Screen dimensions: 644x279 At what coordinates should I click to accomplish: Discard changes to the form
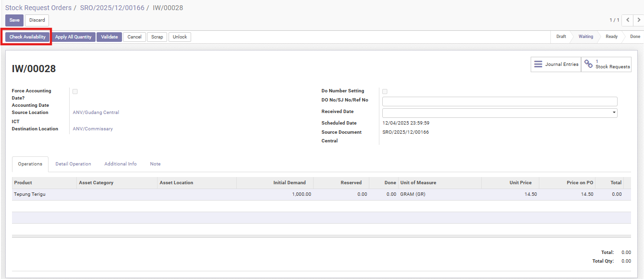37,20
